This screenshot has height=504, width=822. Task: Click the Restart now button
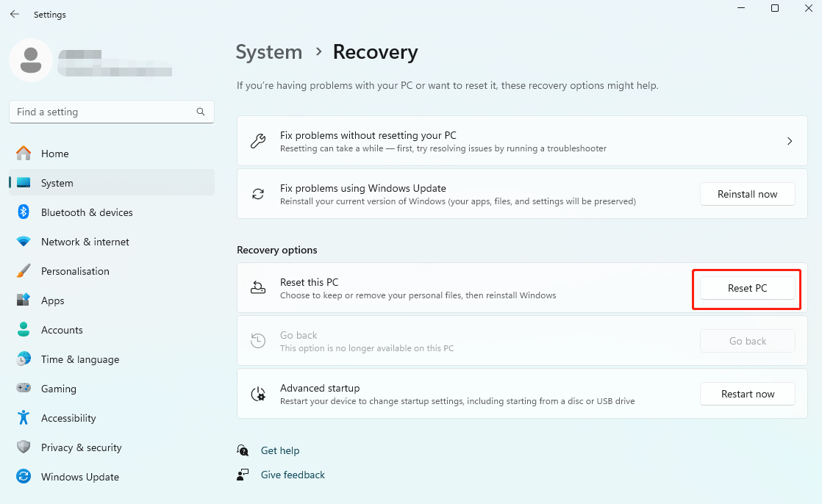748,394
